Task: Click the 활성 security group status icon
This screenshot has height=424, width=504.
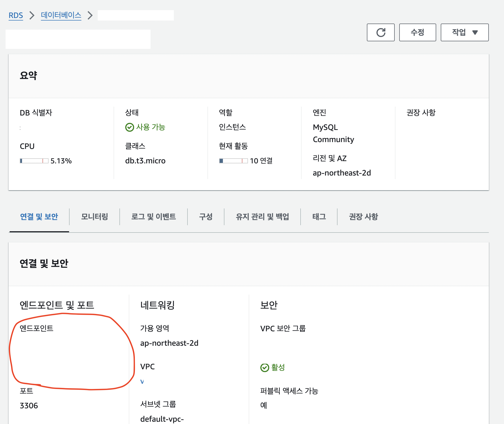Action: click(x=265, y=368)
